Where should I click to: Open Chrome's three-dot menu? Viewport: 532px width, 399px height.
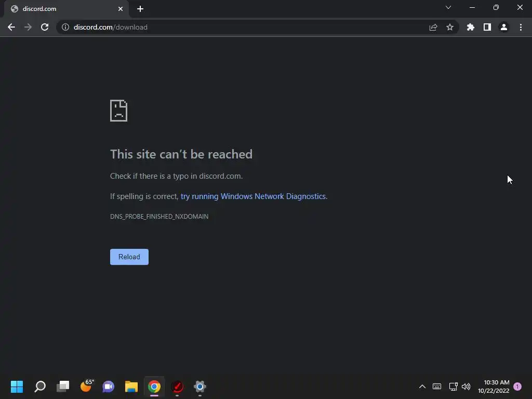(x=521, y=27)
